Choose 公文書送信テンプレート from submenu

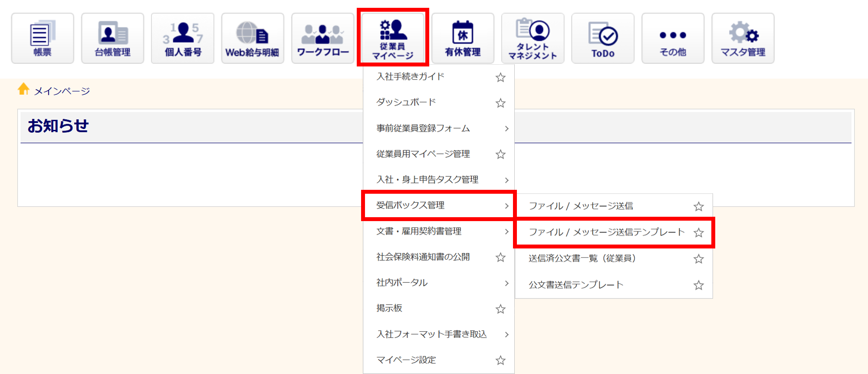(576, 285)
